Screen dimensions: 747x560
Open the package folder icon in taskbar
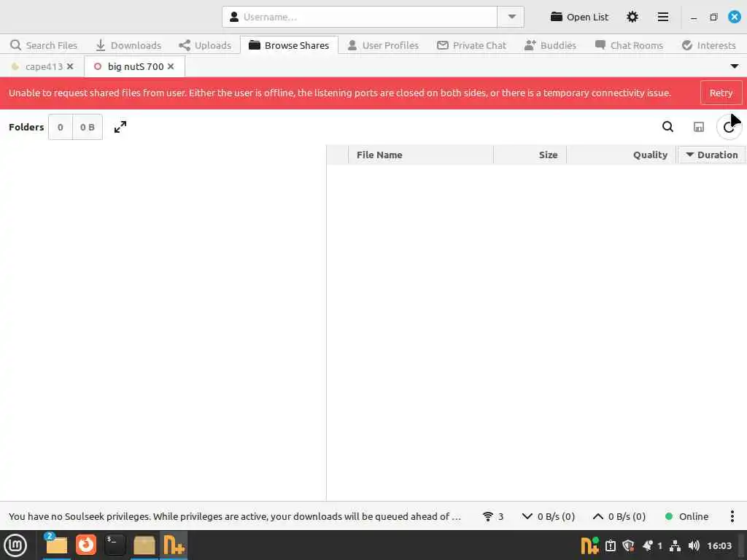pyautogui.click(x=144, y=545)
